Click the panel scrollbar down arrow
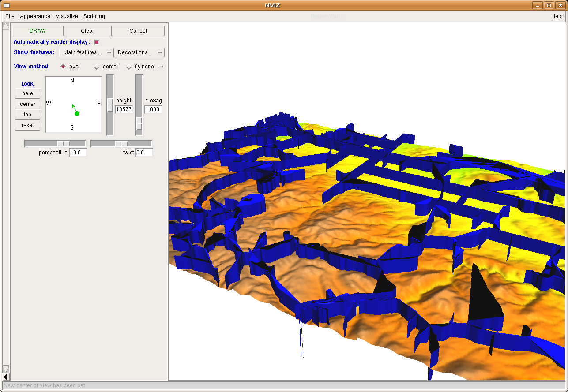Screen dimensions: 568x392 [x=6, y=369]
